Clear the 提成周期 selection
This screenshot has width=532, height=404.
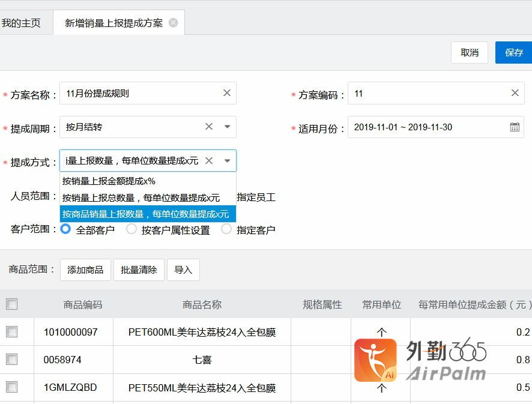pyautogui.click(x=209, y=127)
